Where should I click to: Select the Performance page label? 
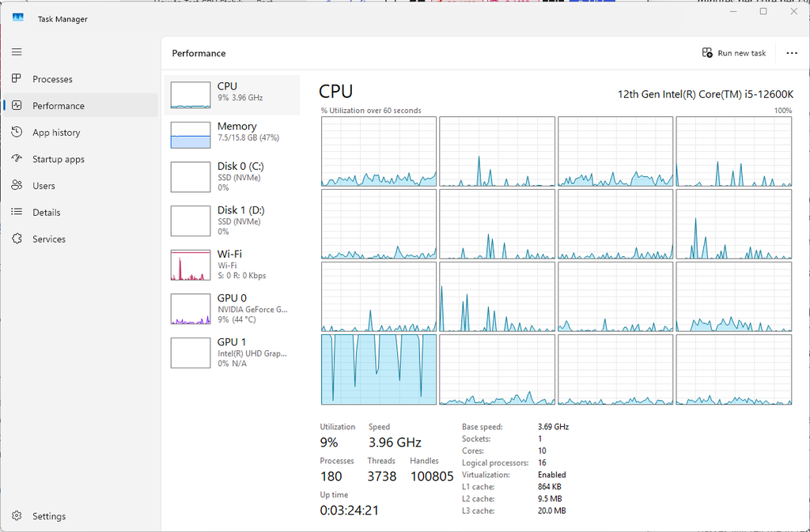(59, 106)
